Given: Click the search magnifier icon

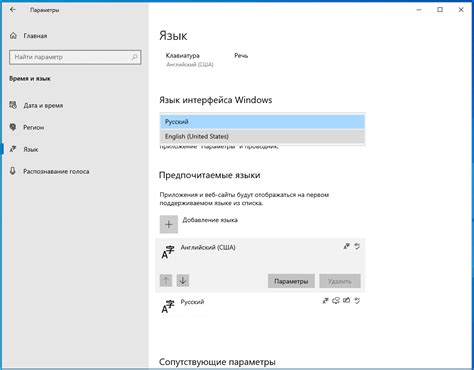Looking at the screenshot, I should 134,57.
